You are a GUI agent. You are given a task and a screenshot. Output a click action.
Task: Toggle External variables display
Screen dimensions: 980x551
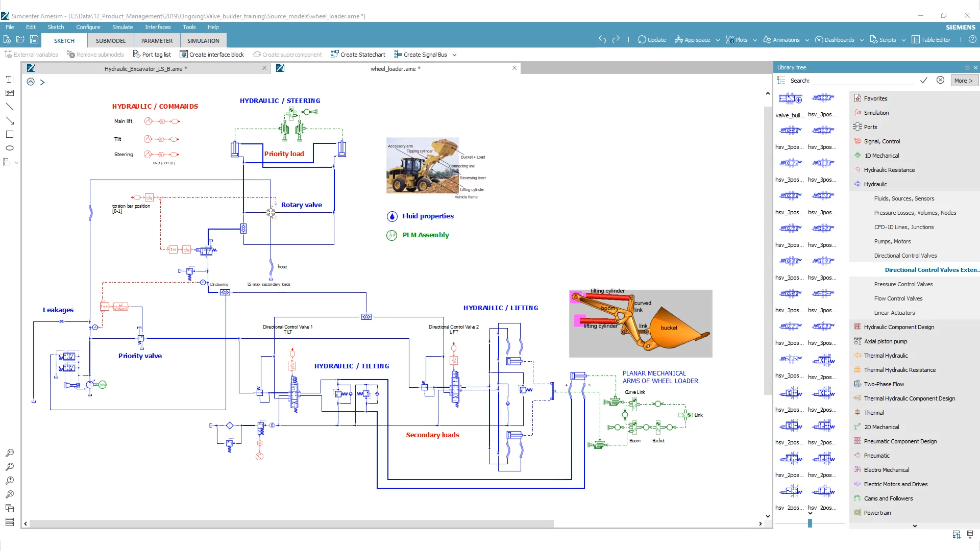(x=31, y=54)
